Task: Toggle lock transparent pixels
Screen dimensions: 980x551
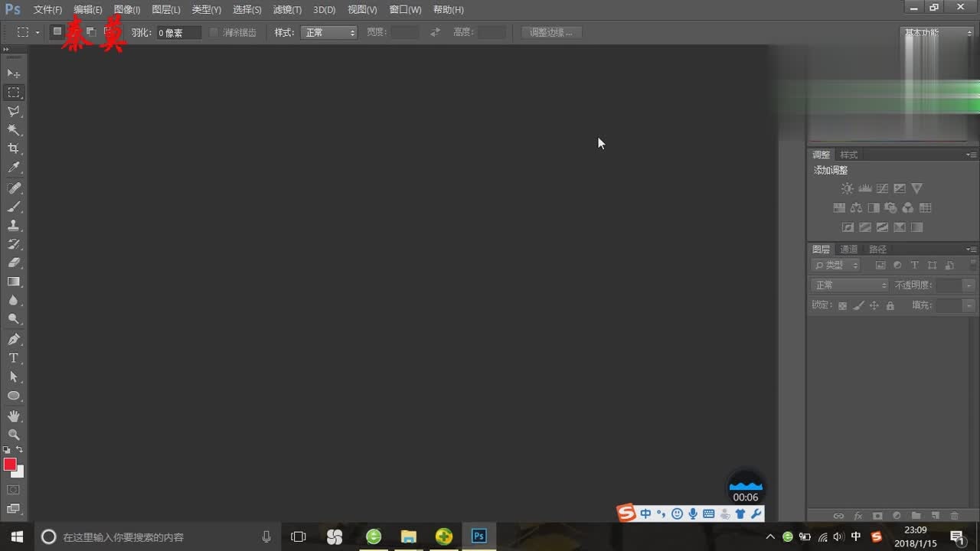Action: point(842,305)
